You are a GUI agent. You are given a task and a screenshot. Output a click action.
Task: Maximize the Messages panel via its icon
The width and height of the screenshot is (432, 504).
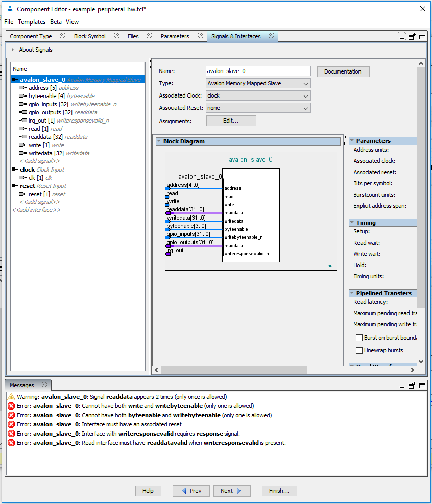tap(422, 385)
